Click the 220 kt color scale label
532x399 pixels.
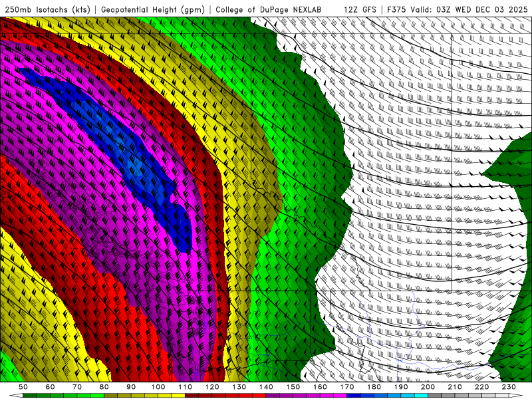pos(481,387)
